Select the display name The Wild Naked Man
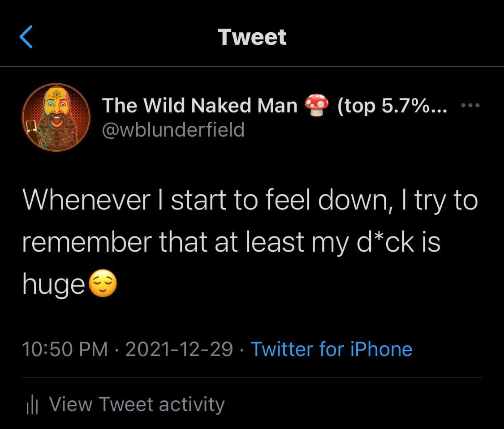 pos(200,106)
